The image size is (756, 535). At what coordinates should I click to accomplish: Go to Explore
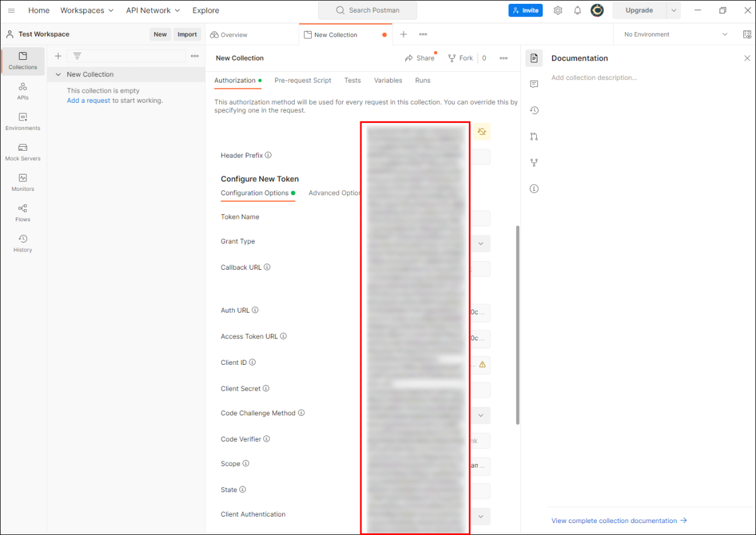[206, 11]
